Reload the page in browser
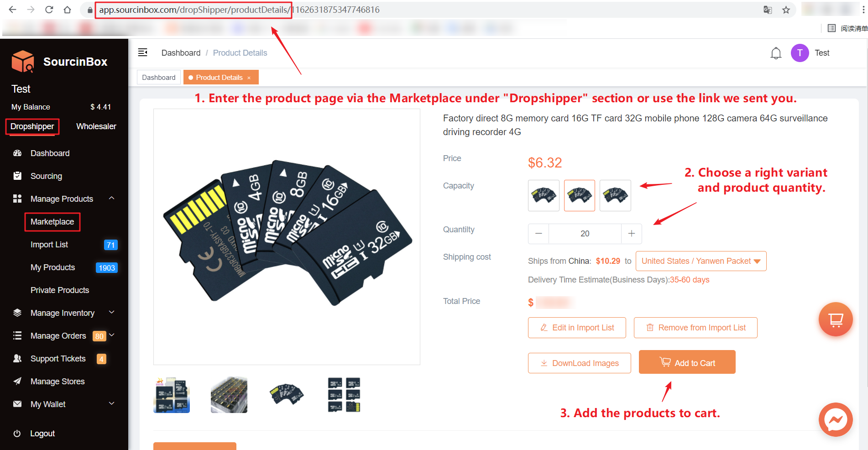868x450 pixels. [x=49, y=10]
